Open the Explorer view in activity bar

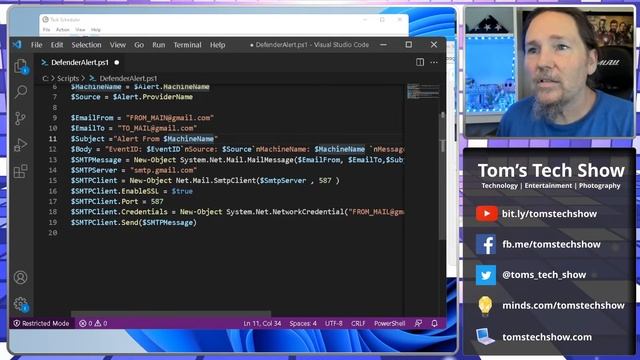(21, 66)
